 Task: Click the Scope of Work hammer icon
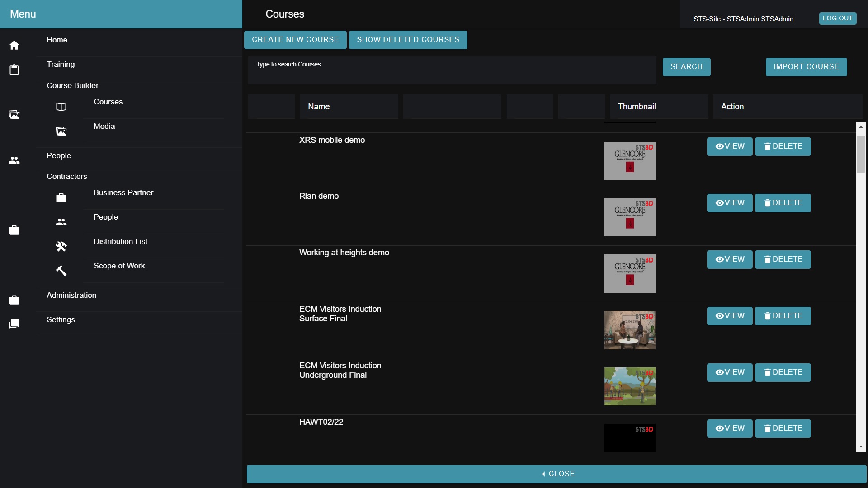coord(61,271)
